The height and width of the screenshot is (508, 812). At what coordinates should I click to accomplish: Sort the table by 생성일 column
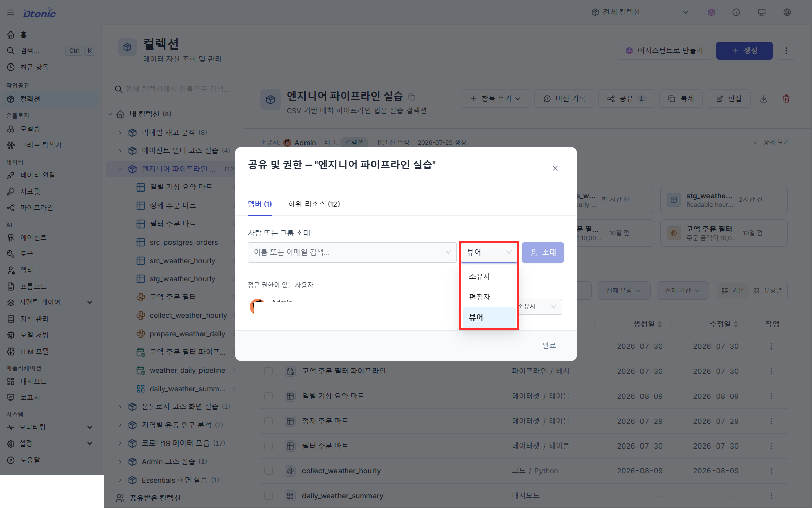(x=648, y=324)
